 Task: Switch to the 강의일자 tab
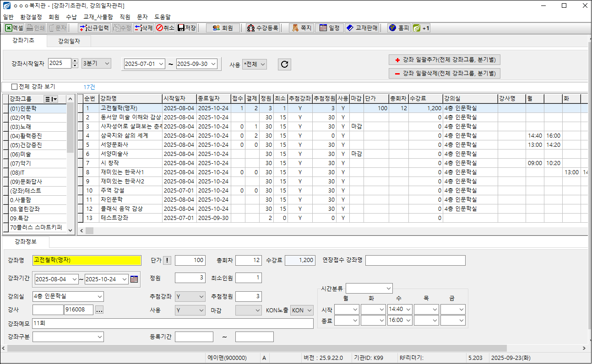point(69,41)
